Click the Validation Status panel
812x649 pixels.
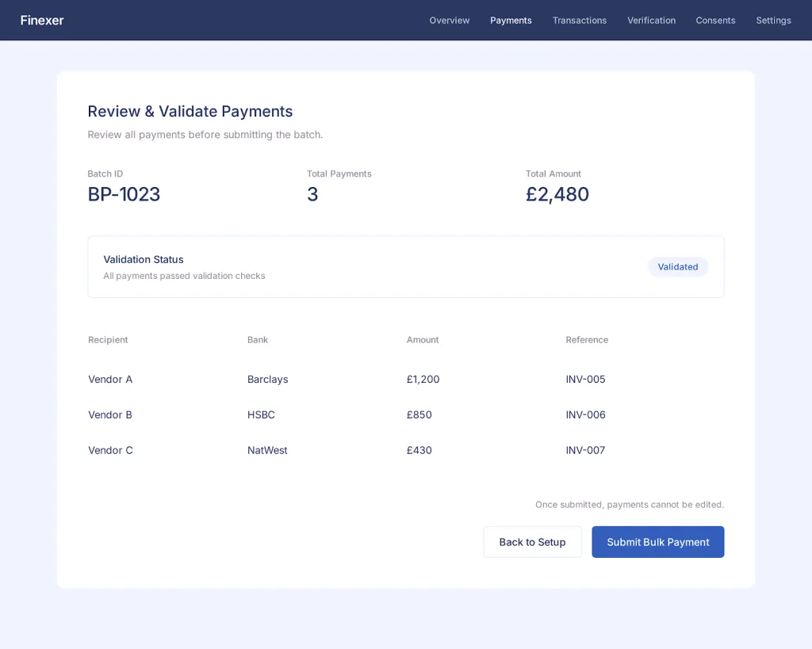tap(406, 266)
